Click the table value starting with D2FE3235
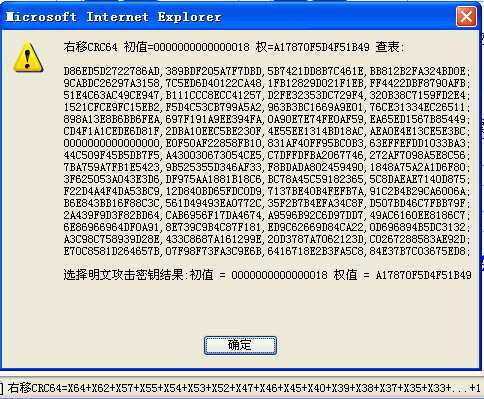Viewport: 484px width, 399px height. pos(315,95)
